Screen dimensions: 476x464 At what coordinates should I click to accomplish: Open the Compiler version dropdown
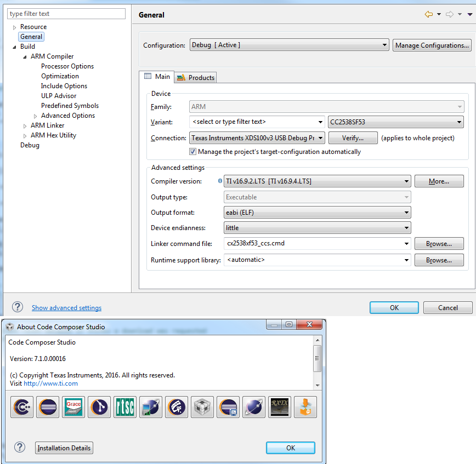317,181
